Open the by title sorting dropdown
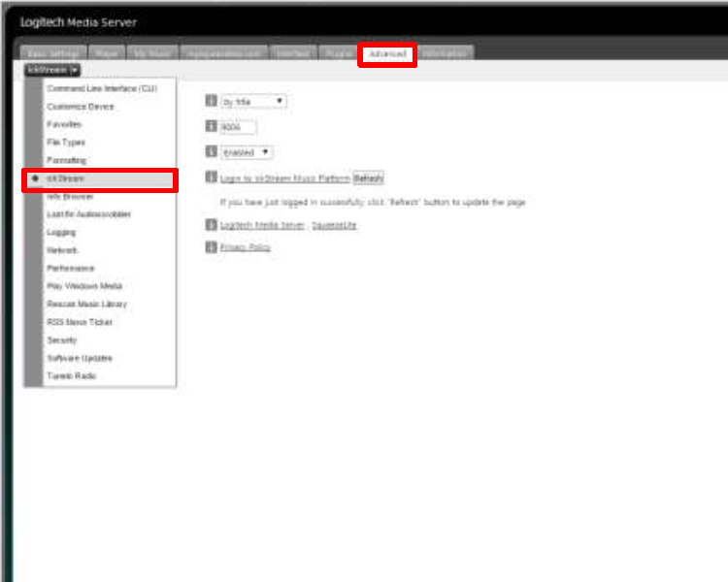 [x=253, y=101]
